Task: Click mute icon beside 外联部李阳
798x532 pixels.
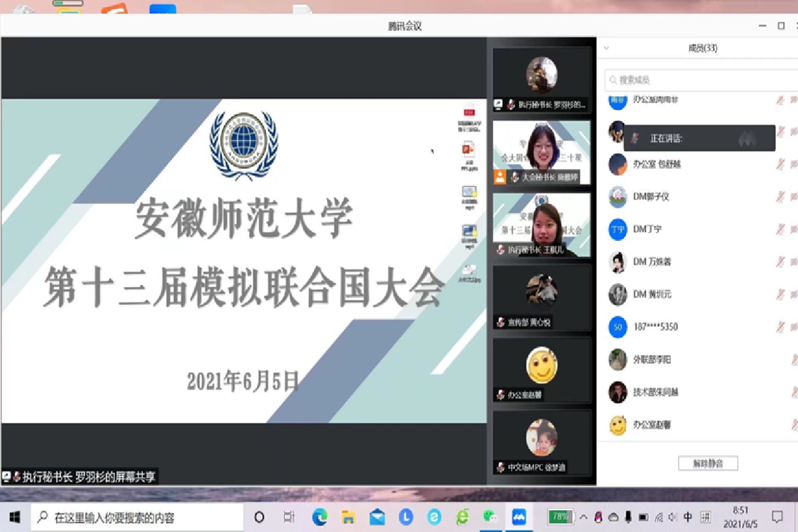Action: click(794, 360)
